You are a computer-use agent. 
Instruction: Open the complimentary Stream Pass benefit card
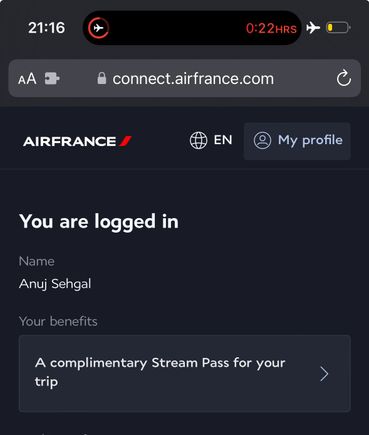click(x=185, y=373)
